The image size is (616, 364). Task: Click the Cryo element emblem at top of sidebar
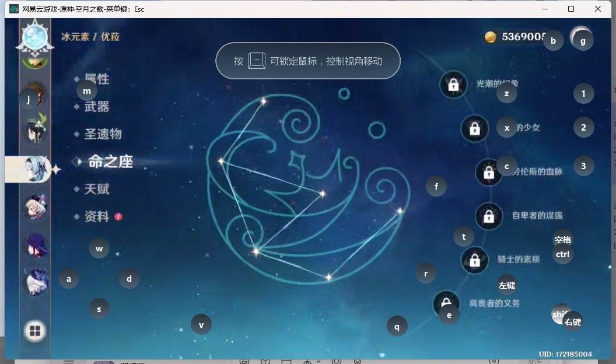point(36,38)
